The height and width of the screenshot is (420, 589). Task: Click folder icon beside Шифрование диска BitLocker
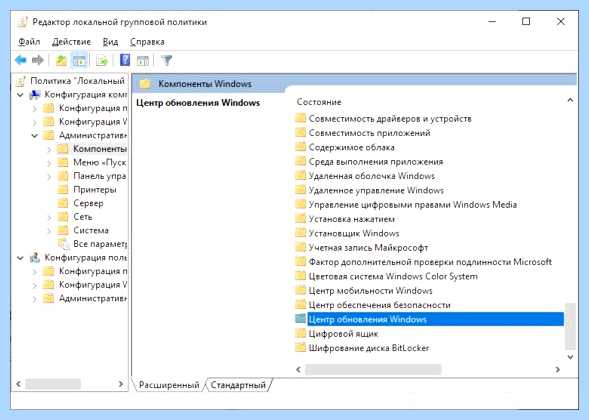[301, 347]
